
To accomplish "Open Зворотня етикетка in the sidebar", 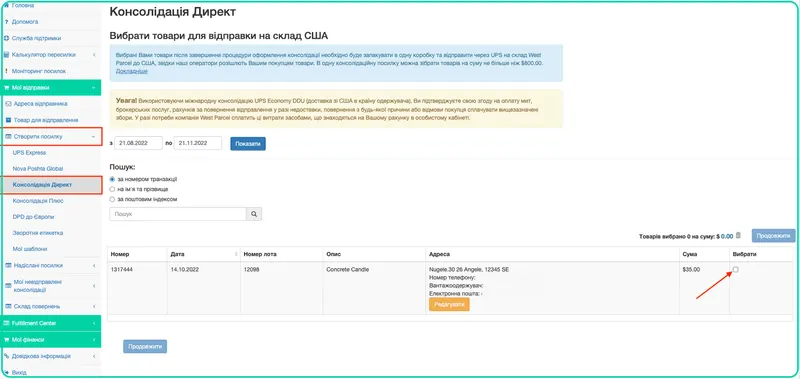I will [38, 233].
